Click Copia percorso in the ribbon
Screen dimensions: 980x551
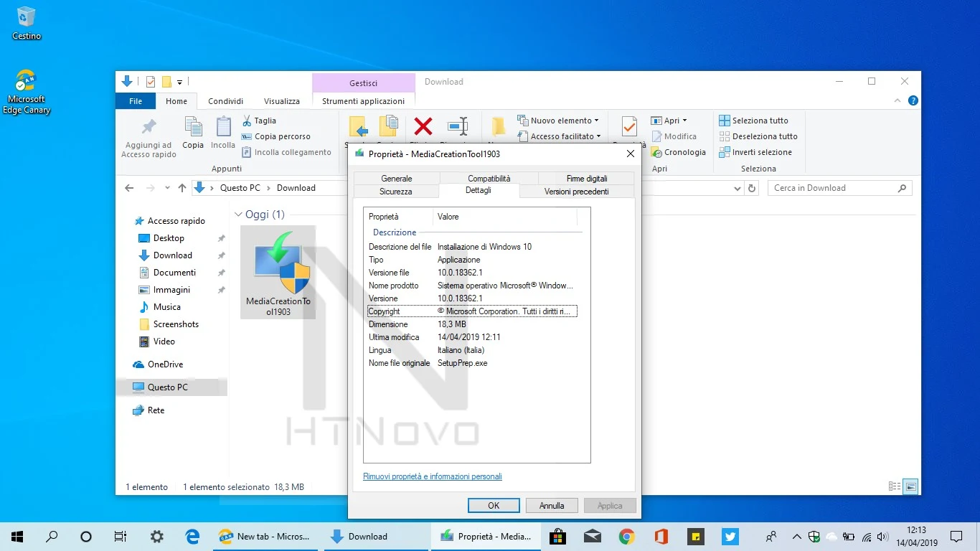click(x=276, y=136)
